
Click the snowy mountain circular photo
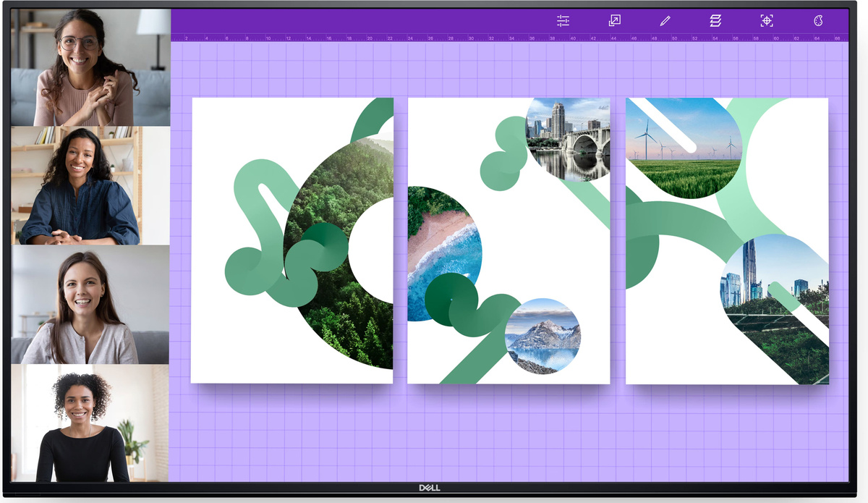[542, 337]
